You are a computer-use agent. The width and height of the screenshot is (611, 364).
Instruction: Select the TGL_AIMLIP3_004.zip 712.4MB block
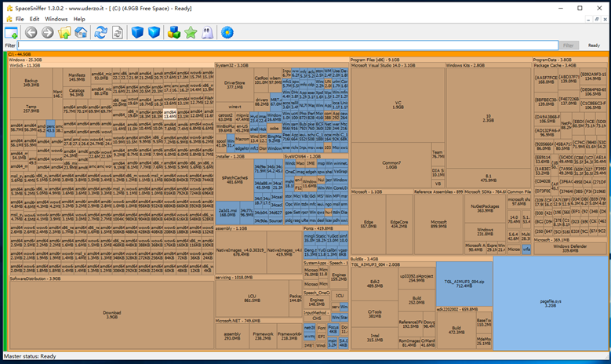point(464,283)
